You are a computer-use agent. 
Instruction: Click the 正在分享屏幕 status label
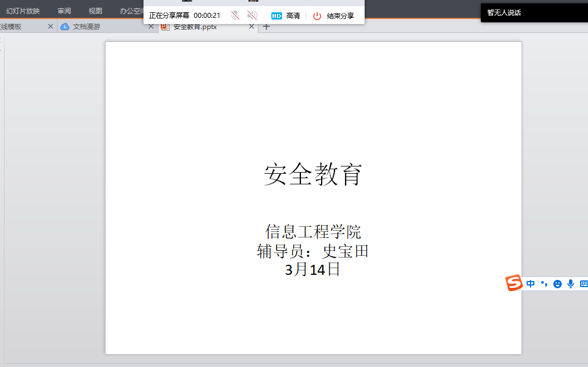click(169, 16)
